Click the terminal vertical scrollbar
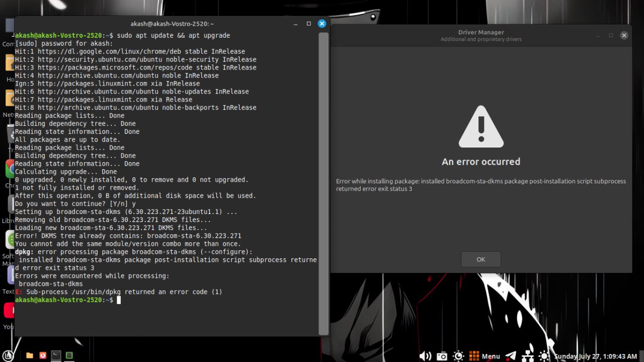This screenshot has width=644, height=362. (x=324, y=184)
